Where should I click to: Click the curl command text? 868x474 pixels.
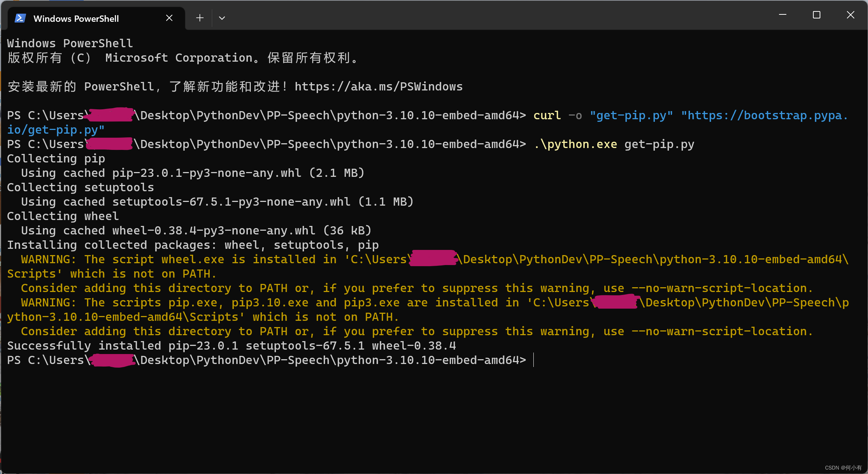(x=547, y=116)
